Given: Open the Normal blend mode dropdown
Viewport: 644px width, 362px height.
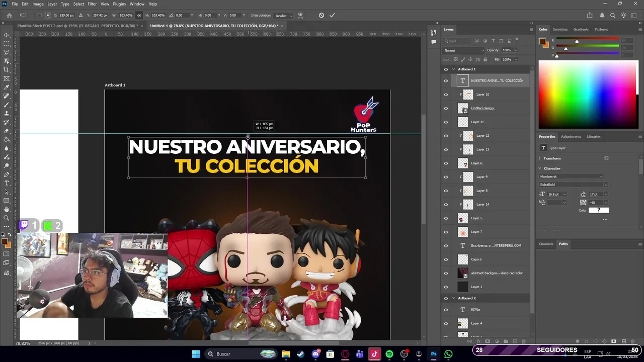Looking at the screenshot, I should point(463,50).
